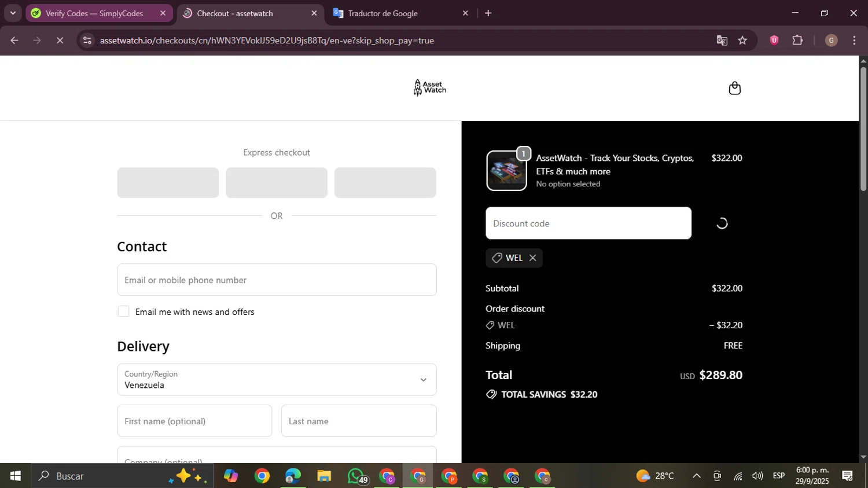Open the clock showing 6:00 p. m.
Viewport: 868px width, 488px height.
point(812,476)
